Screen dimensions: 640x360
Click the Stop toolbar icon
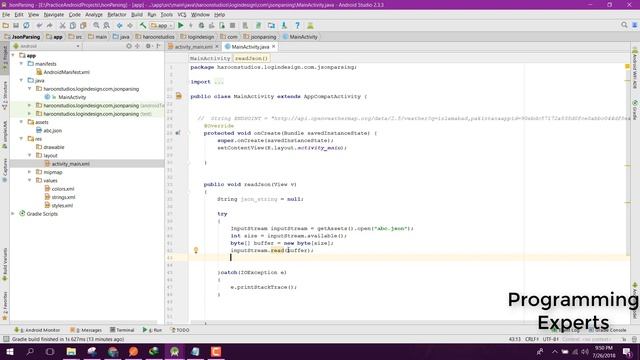click(232, 25)
